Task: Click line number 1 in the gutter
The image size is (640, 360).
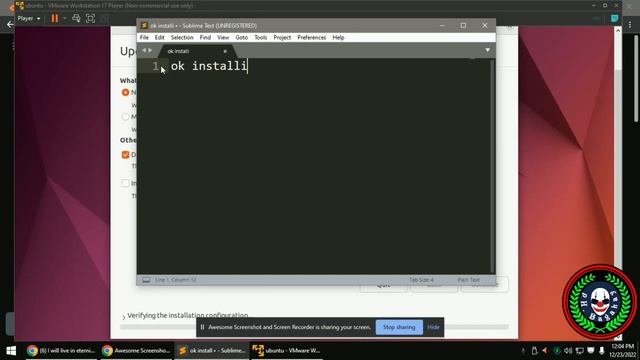Action: click(156, 66)
